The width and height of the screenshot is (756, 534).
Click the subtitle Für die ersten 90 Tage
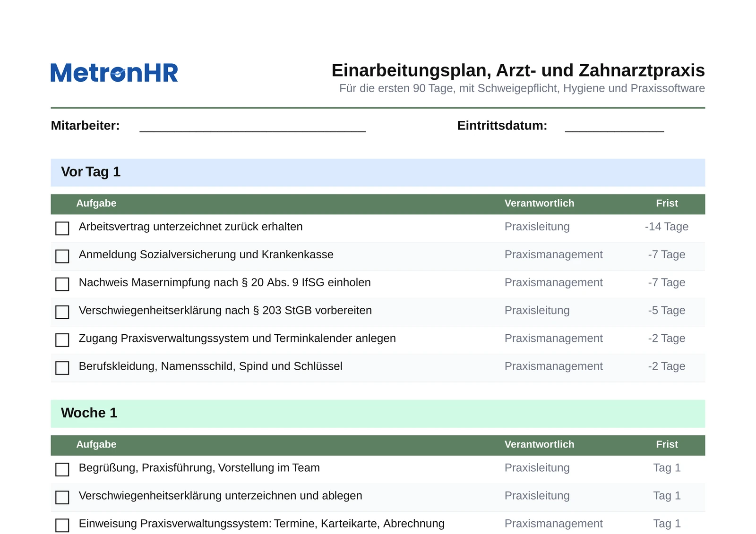(522, 88)
